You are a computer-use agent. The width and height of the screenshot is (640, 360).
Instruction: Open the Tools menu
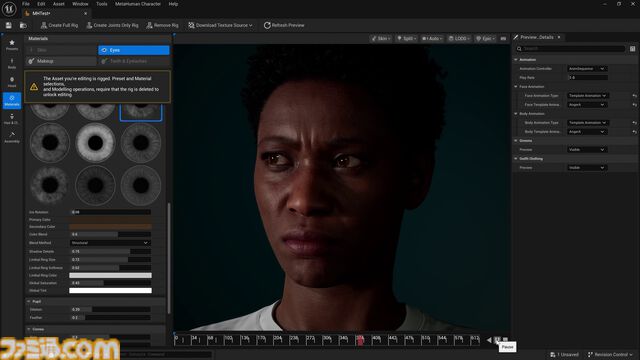coord(102,4)
